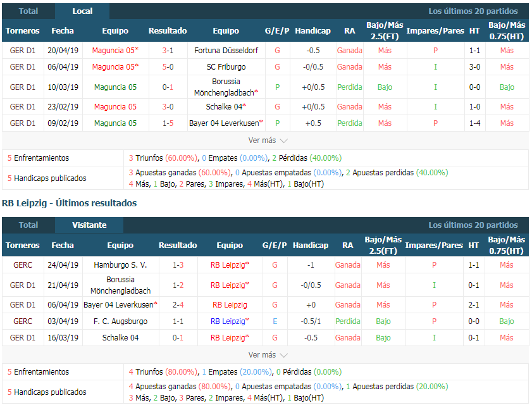Select the Local tab
Screen dimensions: 532x405
pyautogui.click(x=82, y=11)
